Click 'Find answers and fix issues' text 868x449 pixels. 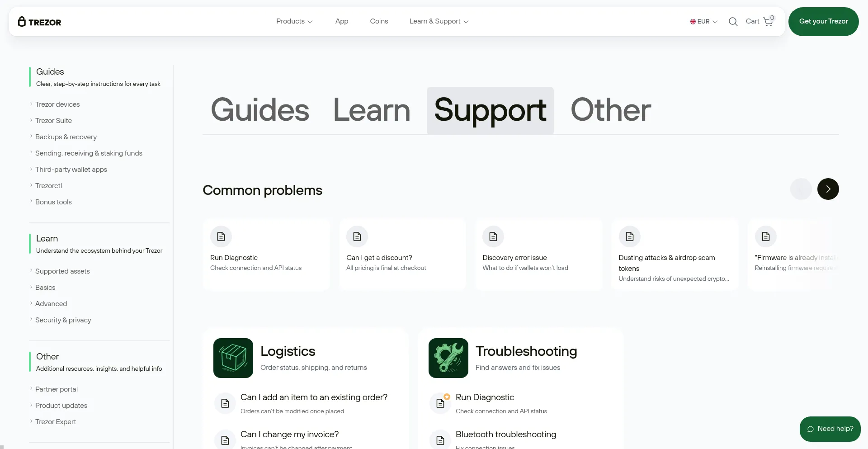(518, 368)
